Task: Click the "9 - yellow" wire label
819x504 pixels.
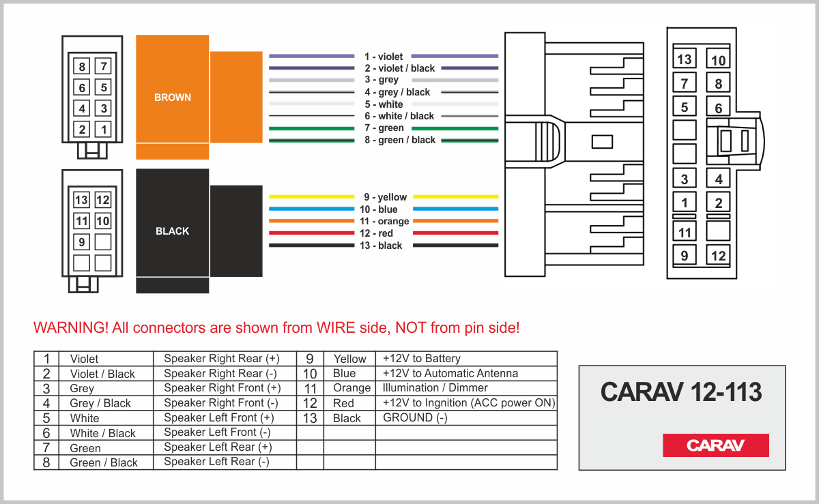Action: click(385, 197)
